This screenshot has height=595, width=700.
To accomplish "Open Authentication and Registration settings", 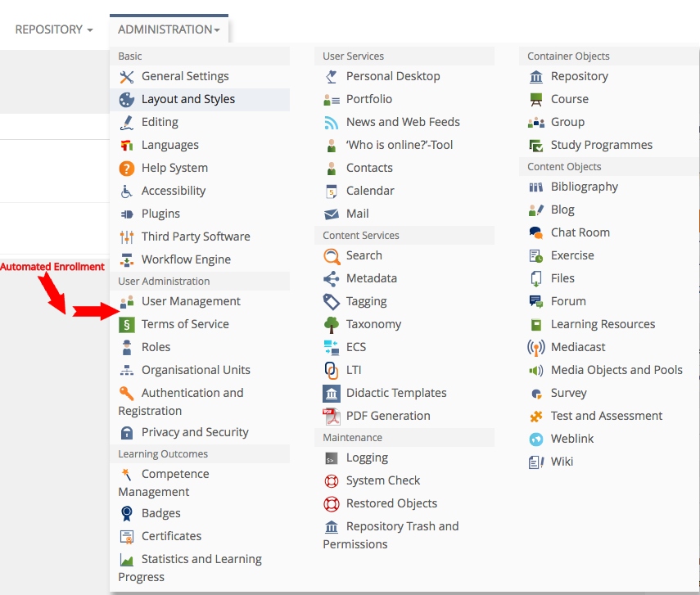I will tap(192, 393).
